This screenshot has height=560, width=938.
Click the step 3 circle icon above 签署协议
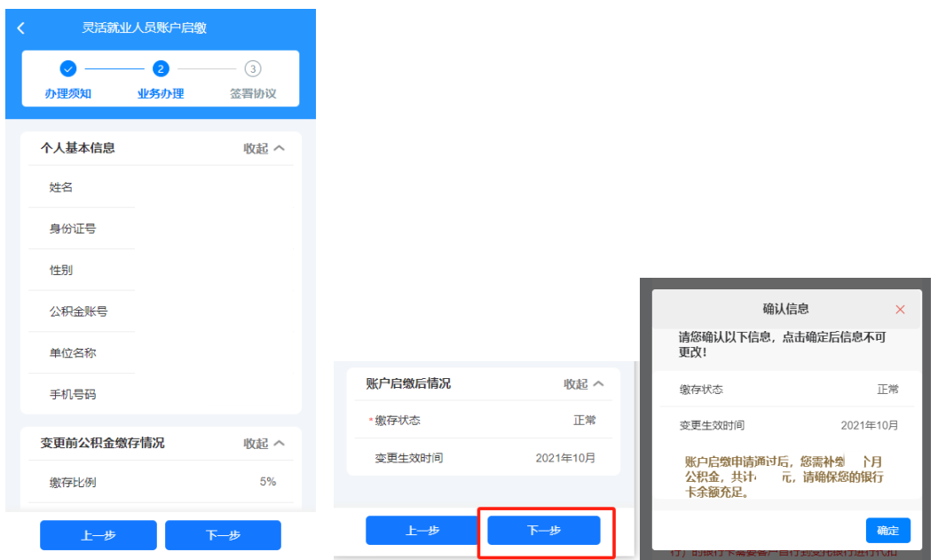(x=253, y=68)
